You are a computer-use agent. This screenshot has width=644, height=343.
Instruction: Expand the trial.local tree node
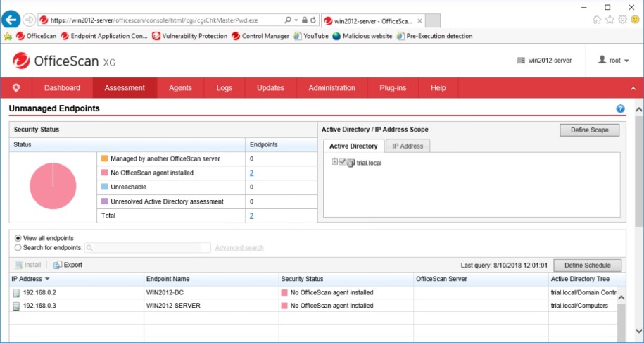(x=334, y=162)
